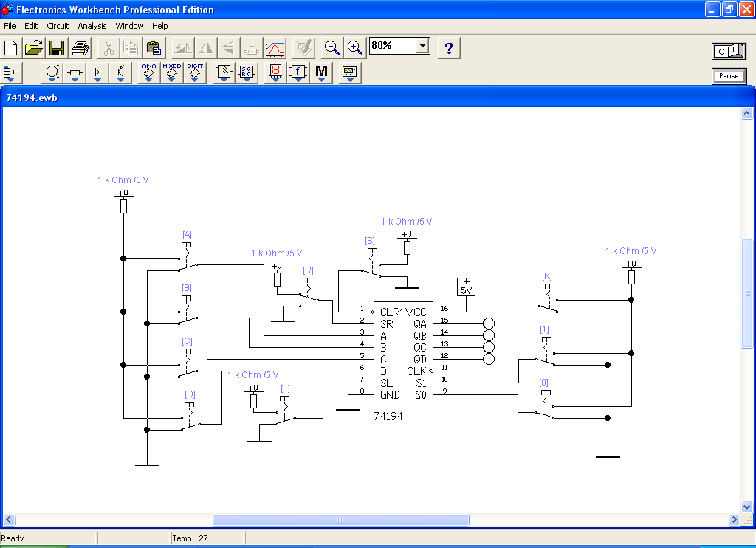This screenshot has height=548, width=756.
Task: Toggle switch [B] in the circuit
Action: pos(187,309)
